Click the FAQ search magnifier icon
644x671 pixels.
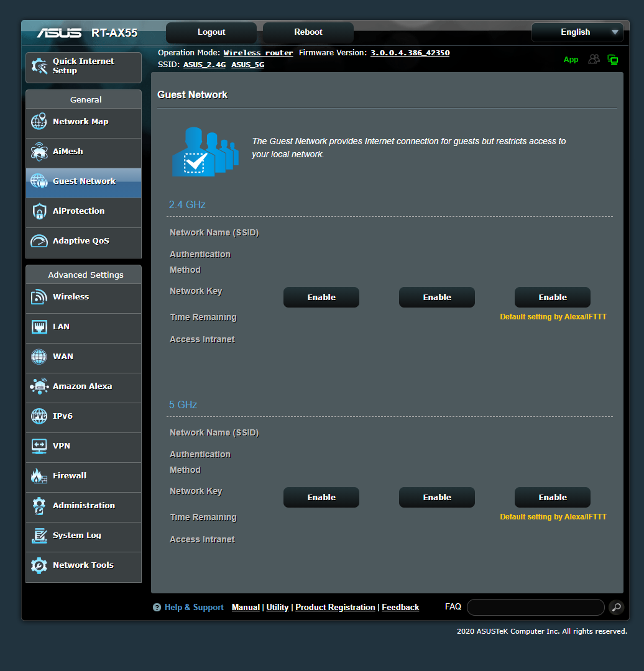tap(616, 607)
